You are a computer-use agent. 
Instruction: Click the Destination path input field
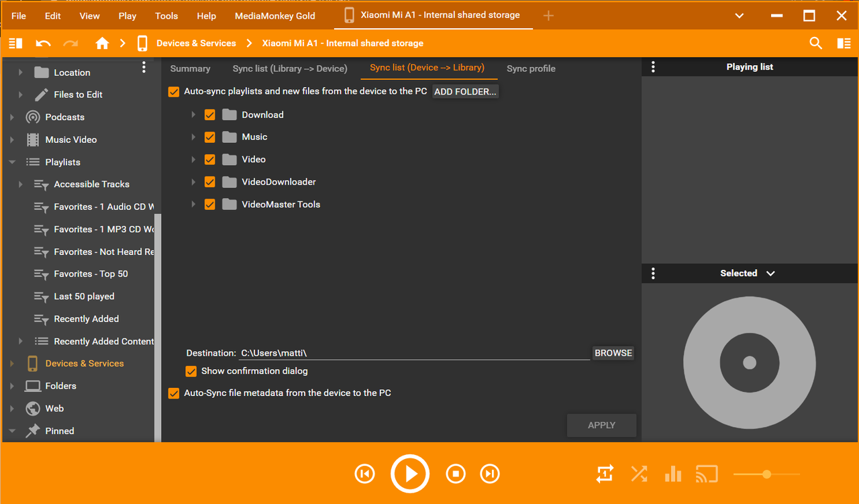pos(414,353)
